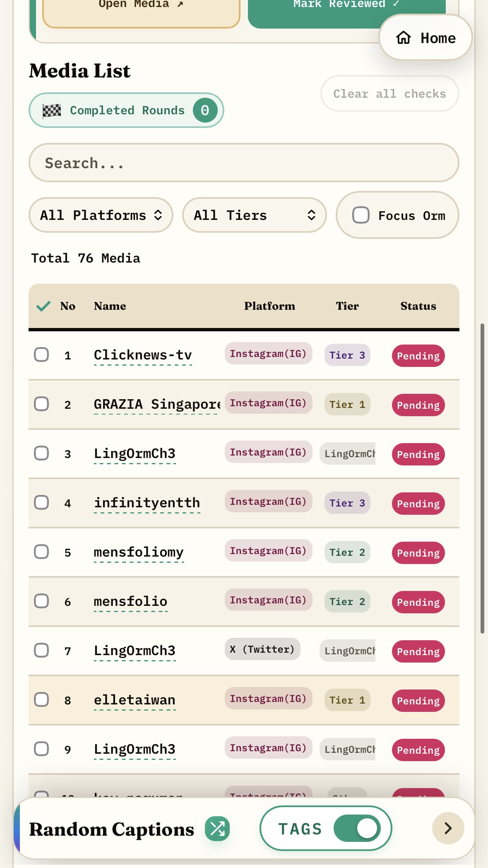Click the Clear all checks button
The height and width of the screenshot is (868, 488).
389,94
